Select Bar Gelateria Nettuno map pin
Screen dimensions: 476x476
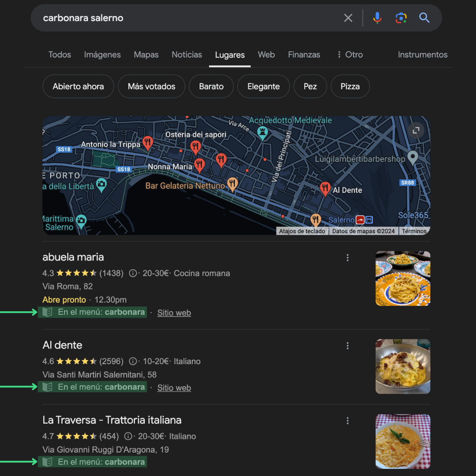[x=232, y=185]
